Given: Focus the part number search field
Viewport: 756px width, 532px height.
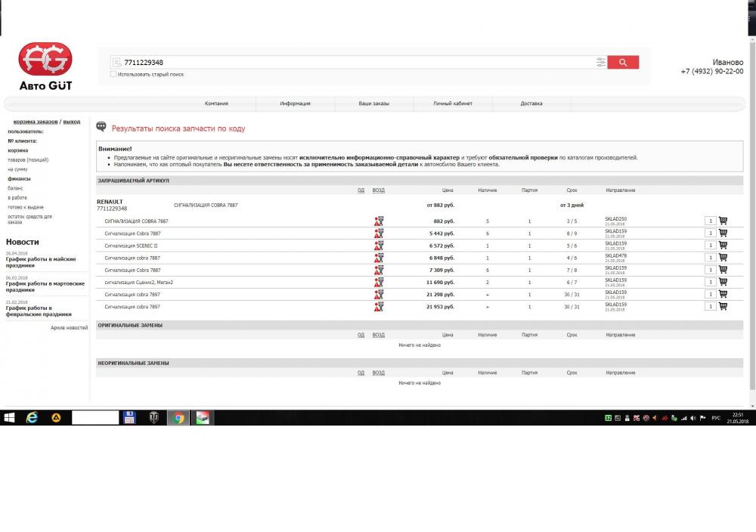Looking at the screenshot, I should pos(359,62).
